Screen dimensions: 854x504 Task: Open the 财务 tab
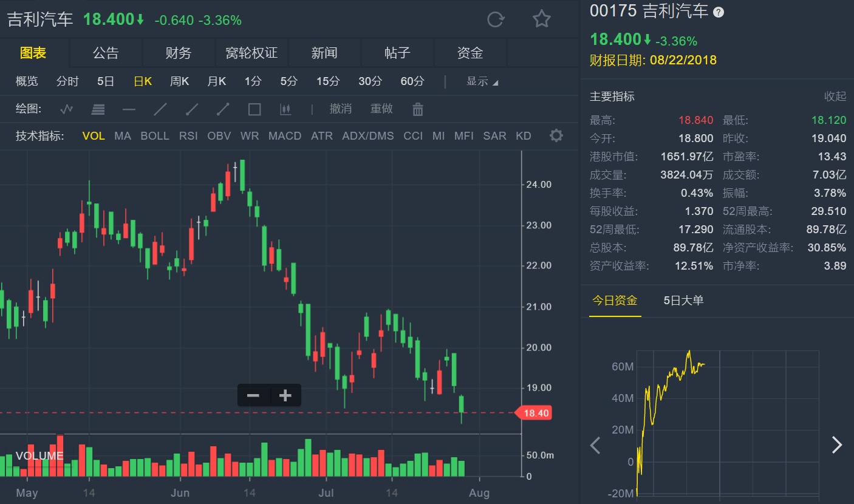(x=179, y=53)
